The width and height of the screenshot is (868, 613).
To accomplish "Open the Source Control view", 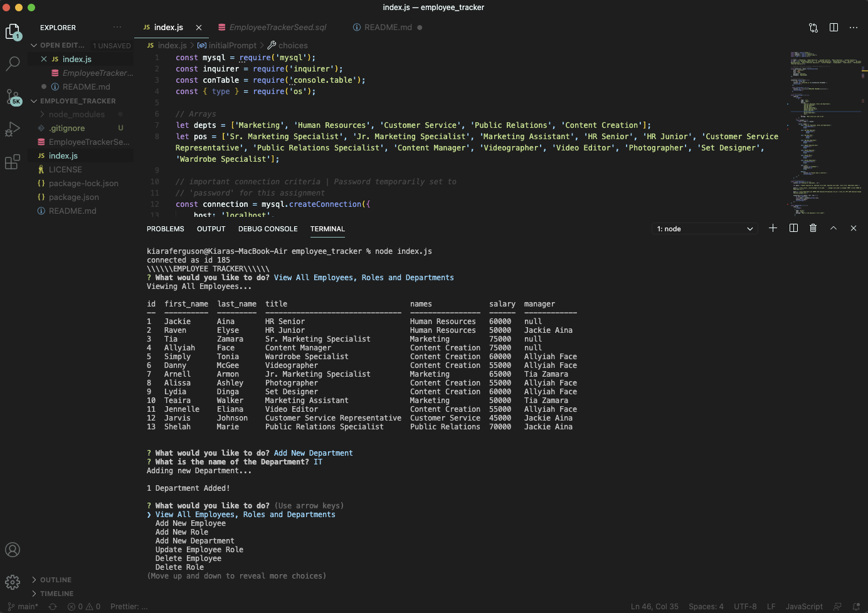I will click(x=13, y=97).
